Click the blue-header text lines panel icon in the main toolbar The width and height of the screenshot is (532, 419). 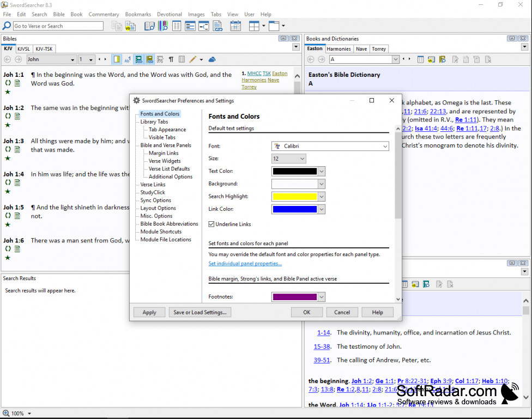point(190,26)
